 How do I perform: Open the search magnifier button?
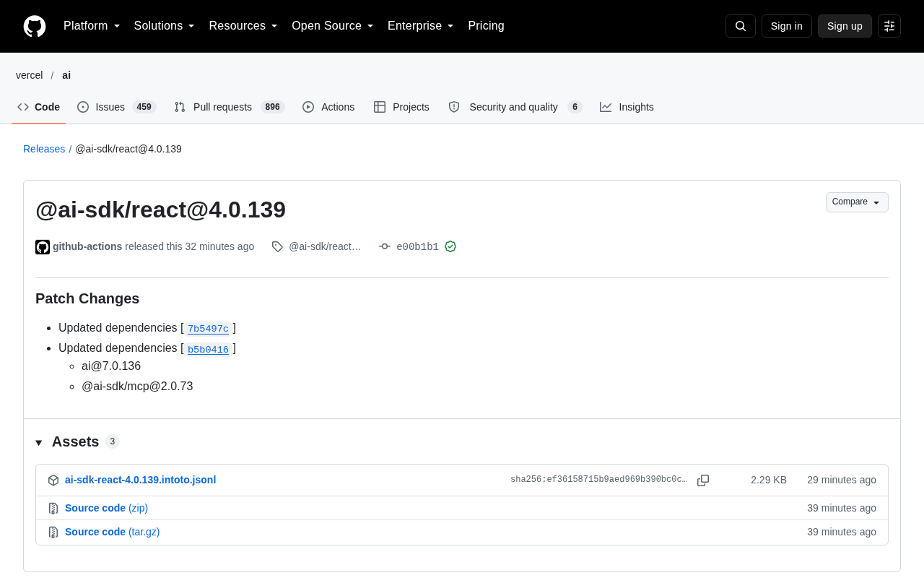741,26
